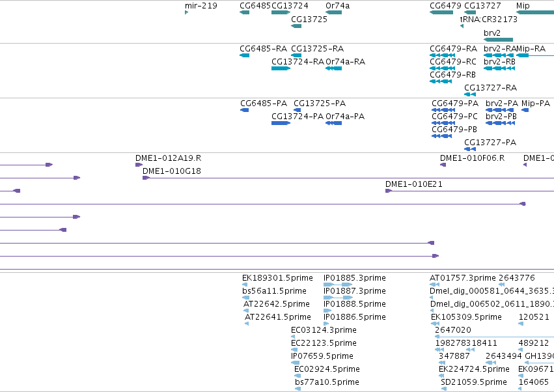This screenshot has height=392, width=554.
Task: Open the DME1-010E21 clone label
Action: pyautogui.click(x=414, y=184)
